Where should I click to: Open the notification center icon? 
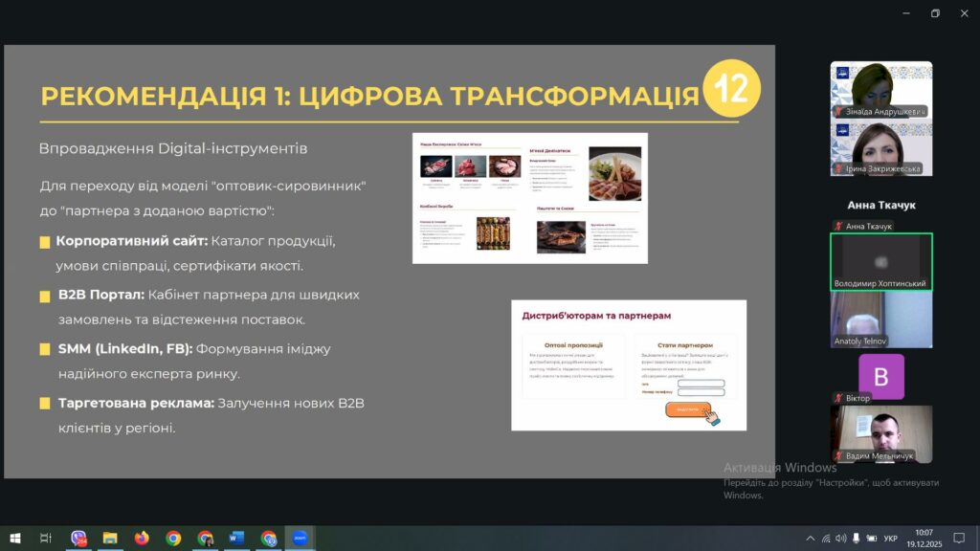pyautogui.click(x=959, y=539)
